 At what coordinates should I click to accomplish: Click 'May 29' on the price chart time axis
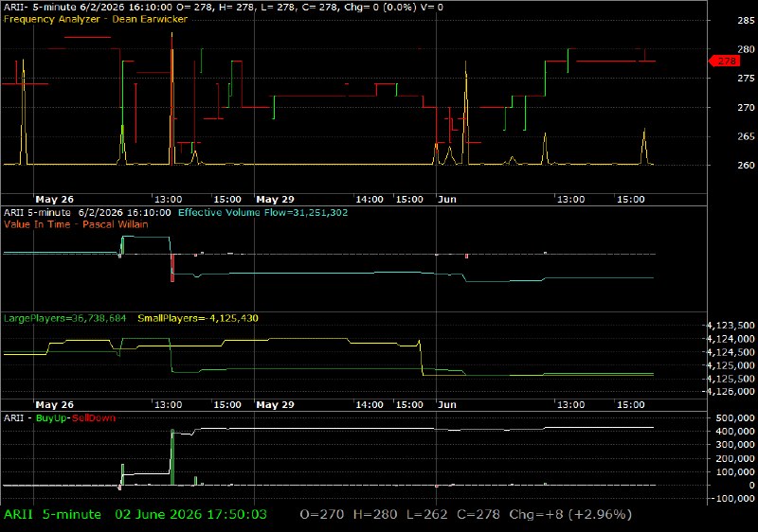click(275, 199)
